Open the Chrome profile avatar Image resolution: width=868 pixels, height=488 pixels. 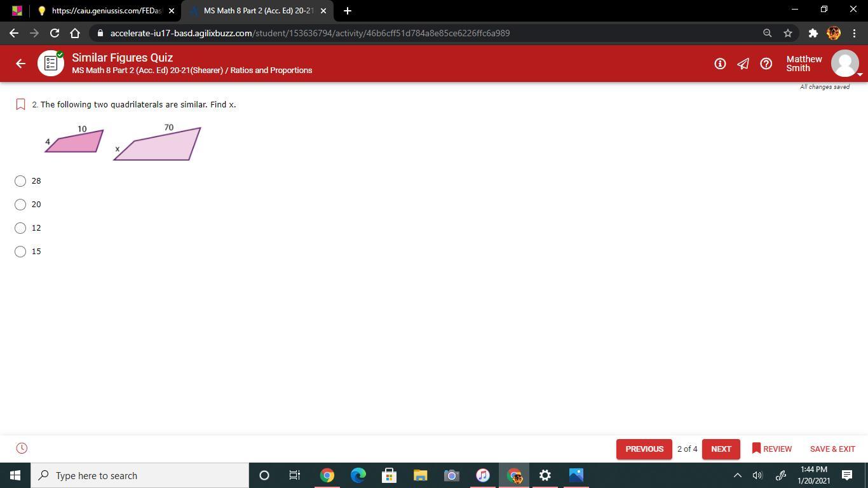(x=834, y=33)
